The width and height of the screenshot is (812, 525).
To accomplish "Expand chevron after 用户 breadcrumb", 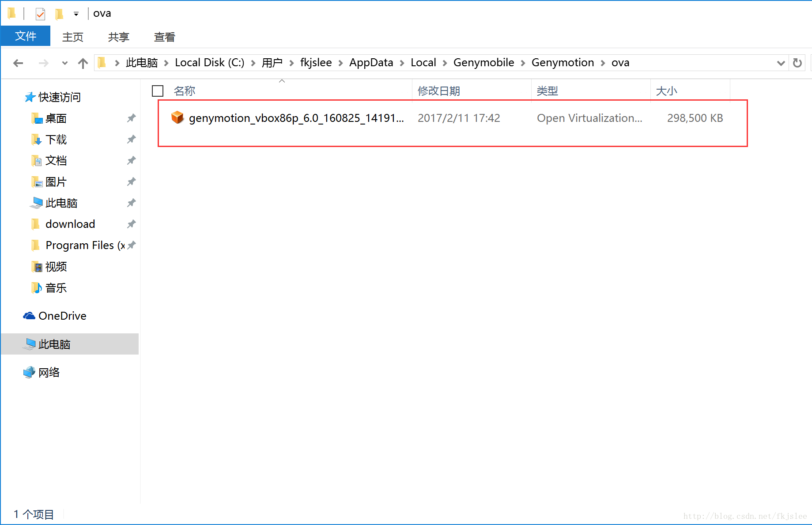I will [291, 64].
